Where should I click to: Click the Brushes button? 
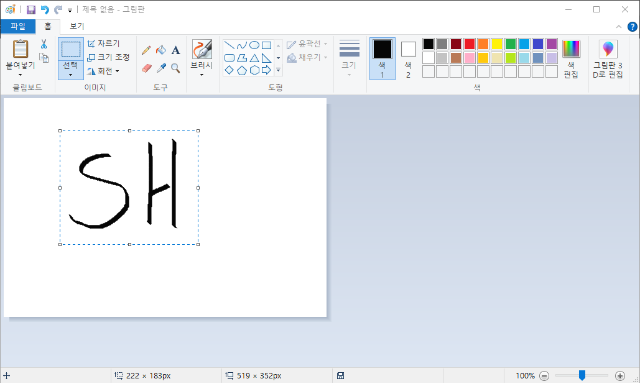point(202,54)
